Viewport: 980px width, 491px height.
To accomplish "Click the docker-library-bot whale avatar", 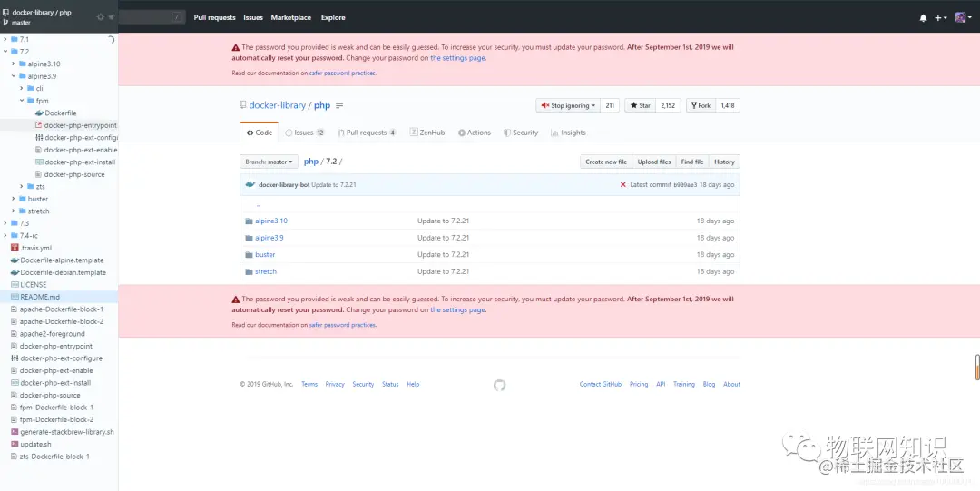I will [250, 184].
